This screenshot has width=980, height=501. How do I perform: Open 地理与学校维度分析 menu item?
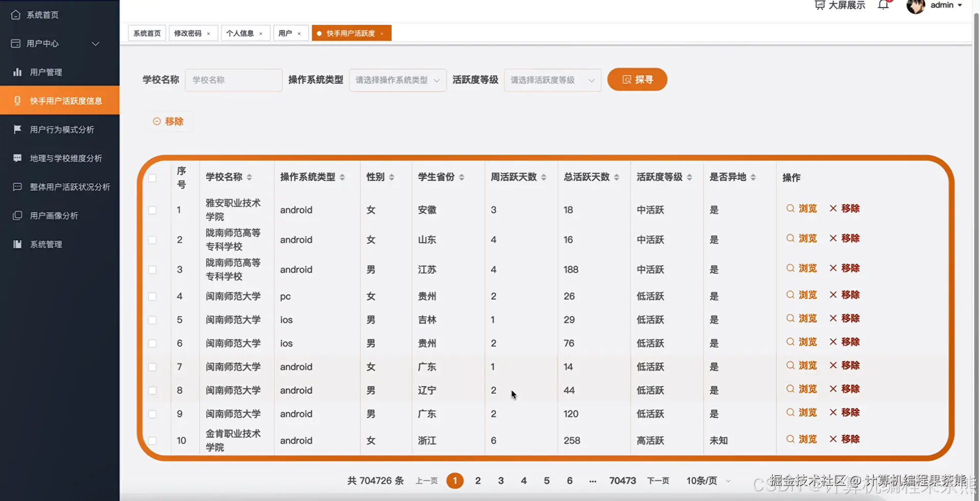tap(60, 158)
